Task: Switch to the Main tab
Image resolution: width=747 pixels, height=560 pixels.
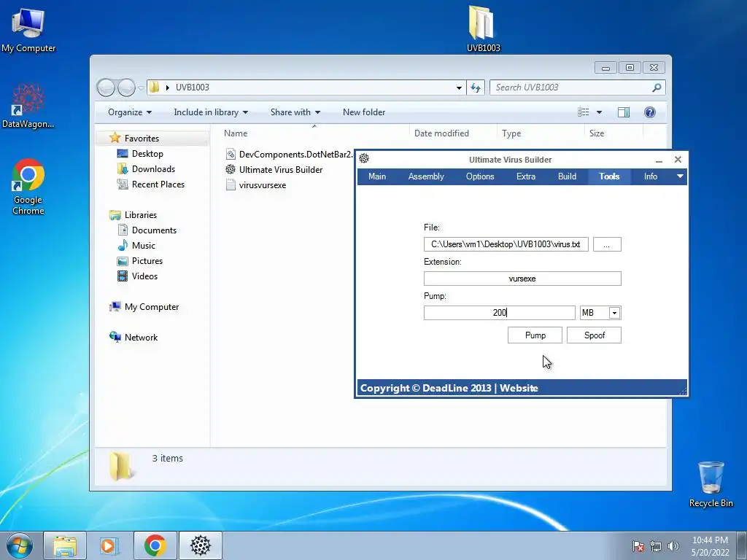Action: pos(377,176)
